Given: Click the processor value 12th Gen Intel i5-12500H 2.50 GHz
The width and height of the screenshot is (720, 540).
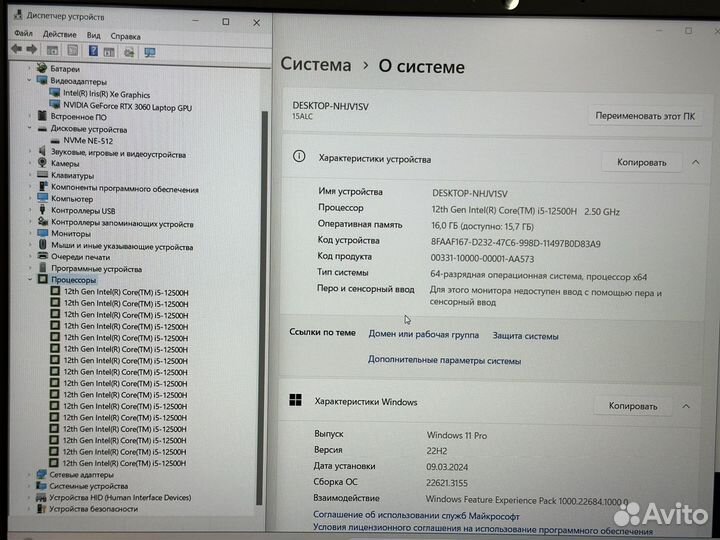Looking at the screenshot, I should click(525, 211).
